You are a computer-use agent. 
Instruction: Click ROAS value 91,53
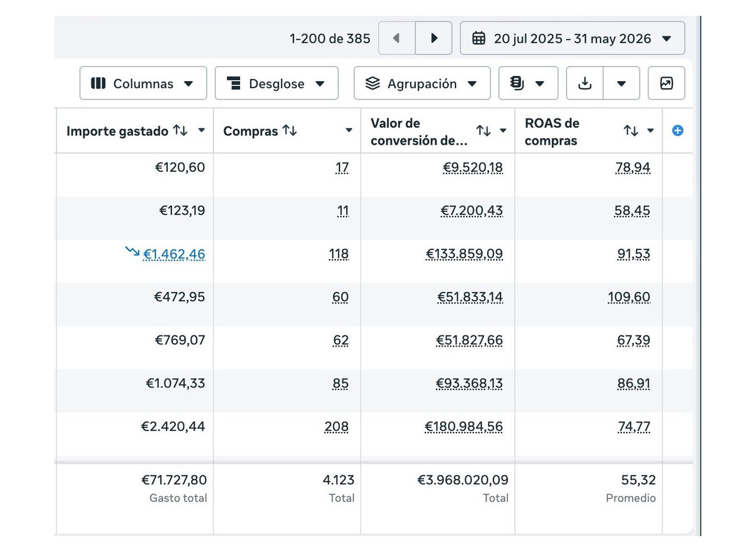pyautogui.click(x=634, y=254)
